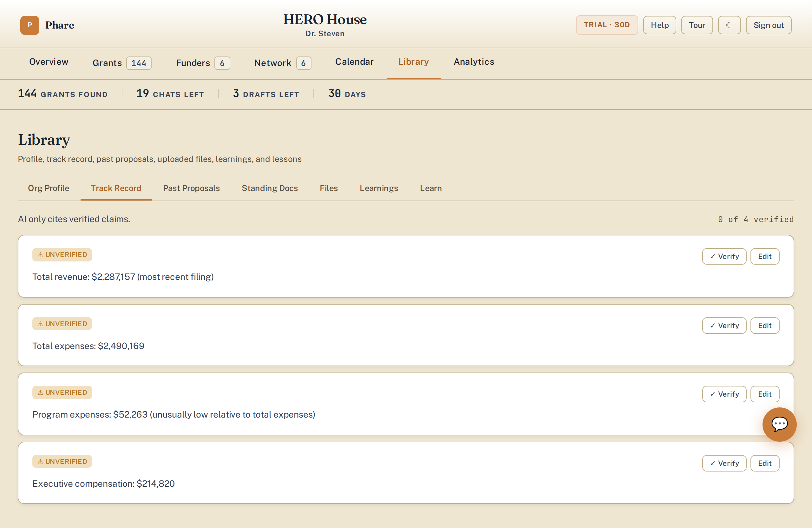Click the 30 DAYS stat

pos(347,94)
